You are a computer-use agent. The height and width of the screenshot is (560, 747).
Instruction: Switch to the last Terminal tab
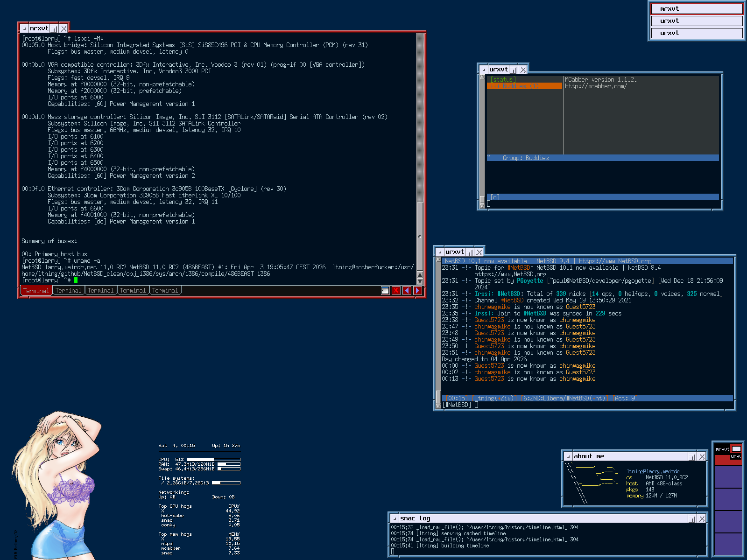pos(165,291)
